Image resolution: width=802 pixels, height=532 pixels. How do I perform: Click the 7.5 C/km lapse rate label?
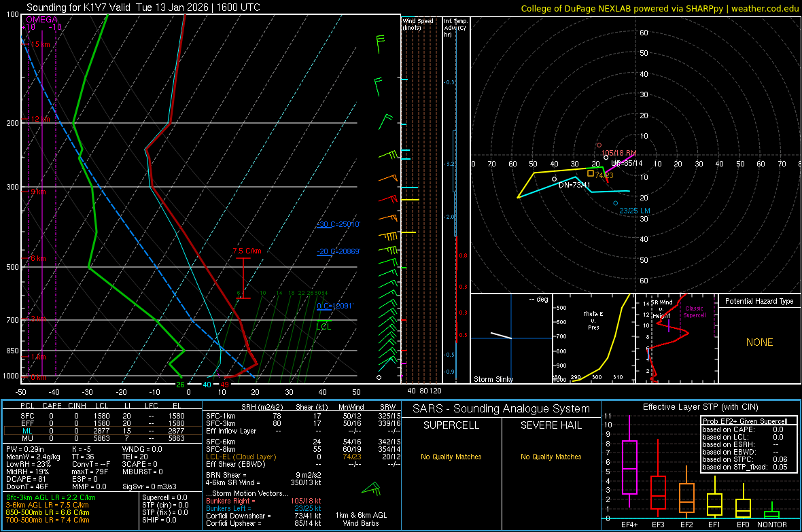pos(247,251)
